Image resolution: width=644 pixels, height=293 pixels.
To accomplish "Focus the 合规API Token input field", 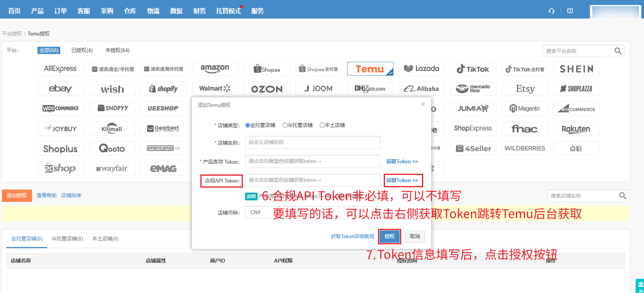I will 313,180.
